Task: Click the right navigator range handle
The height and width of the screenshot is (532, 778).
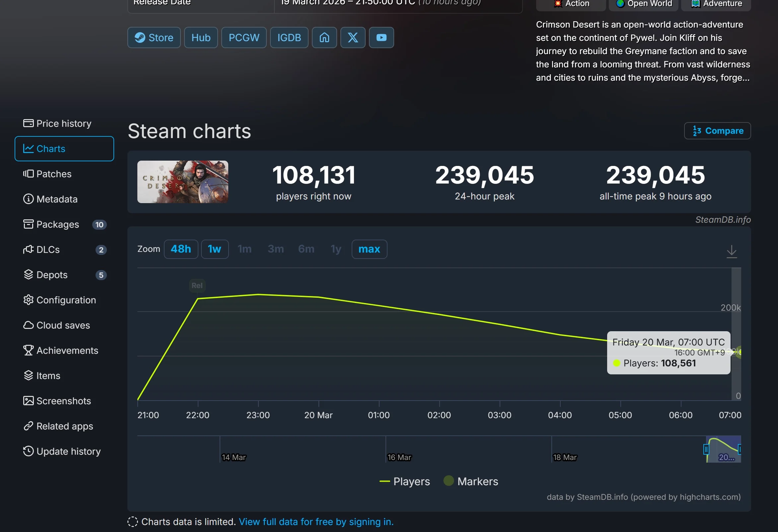Action: [x=740, y=449]
